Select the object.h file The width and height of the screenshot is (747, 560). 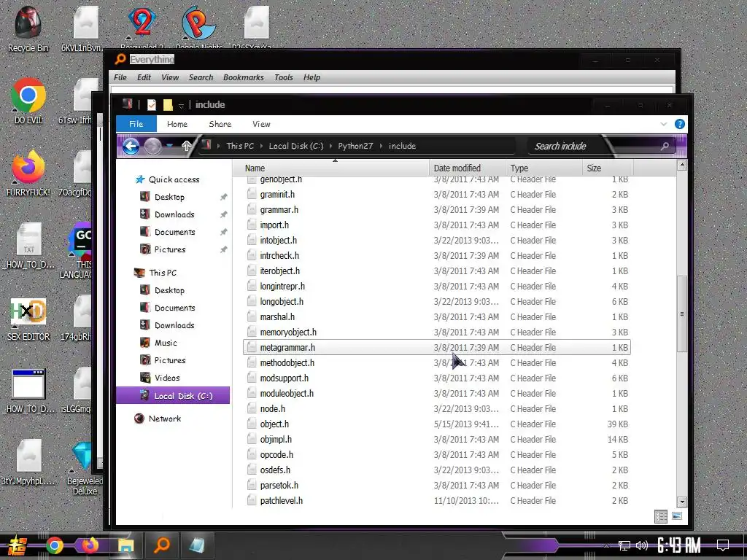pos(437,424)
